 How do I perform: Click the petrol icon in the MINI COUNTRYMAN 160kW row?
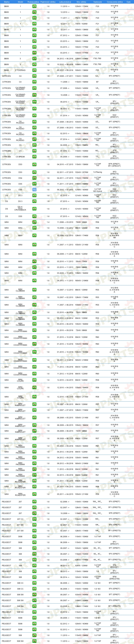tap(34, 360)
